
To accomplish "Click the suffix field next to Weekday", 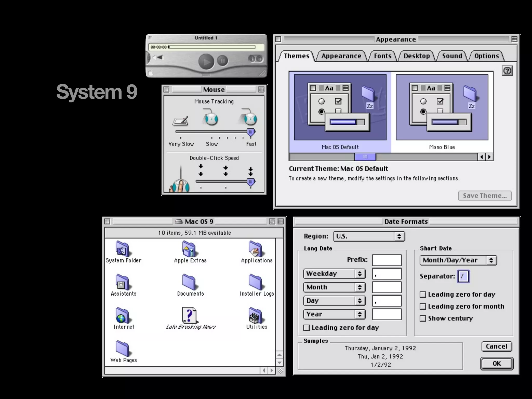I will [387, 274].
